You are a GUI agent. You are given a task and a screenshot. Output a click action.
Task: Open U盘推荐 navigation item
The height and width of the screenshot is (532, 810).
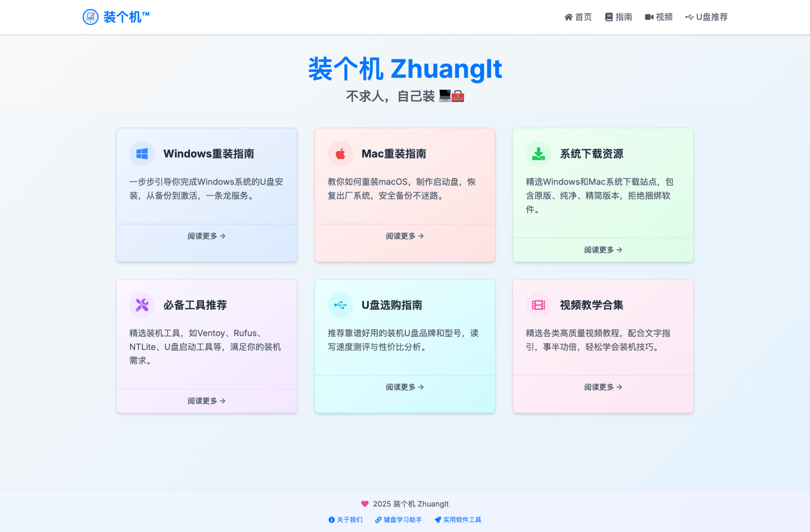pyautogui.click(x=706, y=17)
